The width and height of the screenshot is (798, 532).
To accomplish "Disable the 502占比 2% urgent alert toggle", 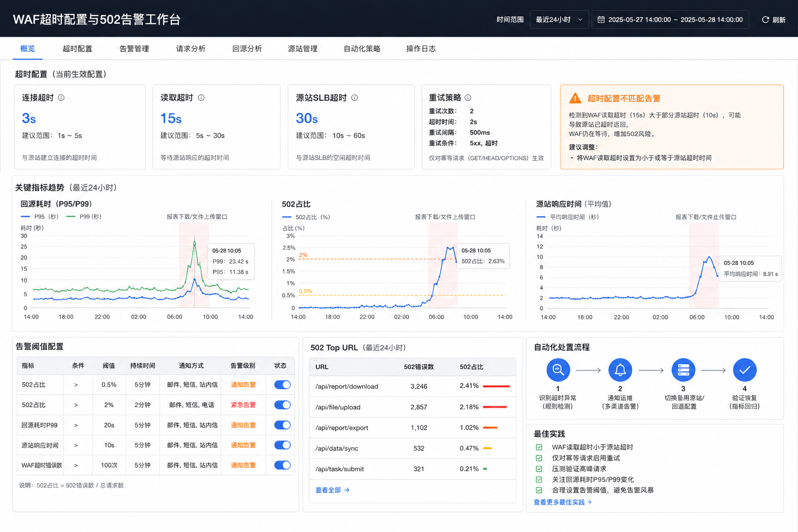I will [283, 405].
